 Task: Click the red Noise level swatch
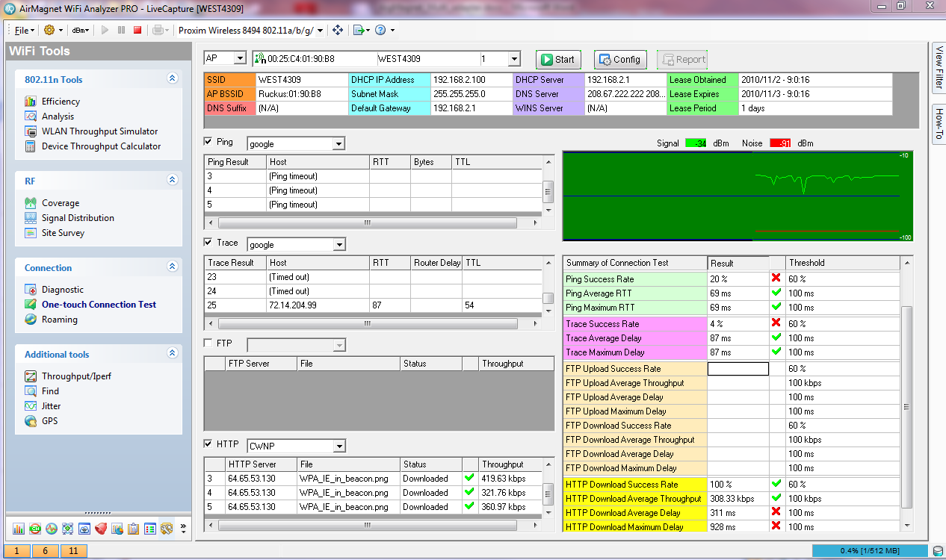pyautogui.click(x=780, y=143)
